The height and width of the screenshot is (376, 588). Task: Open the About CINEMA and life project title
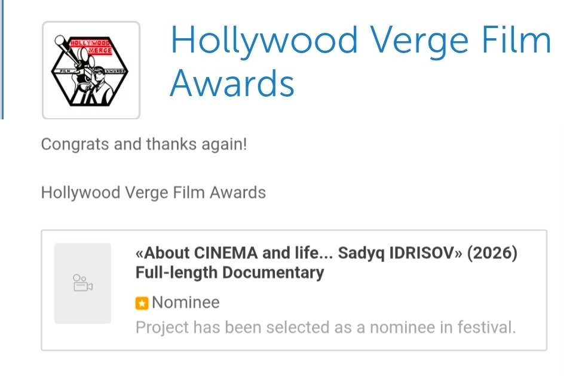point(326,253)
